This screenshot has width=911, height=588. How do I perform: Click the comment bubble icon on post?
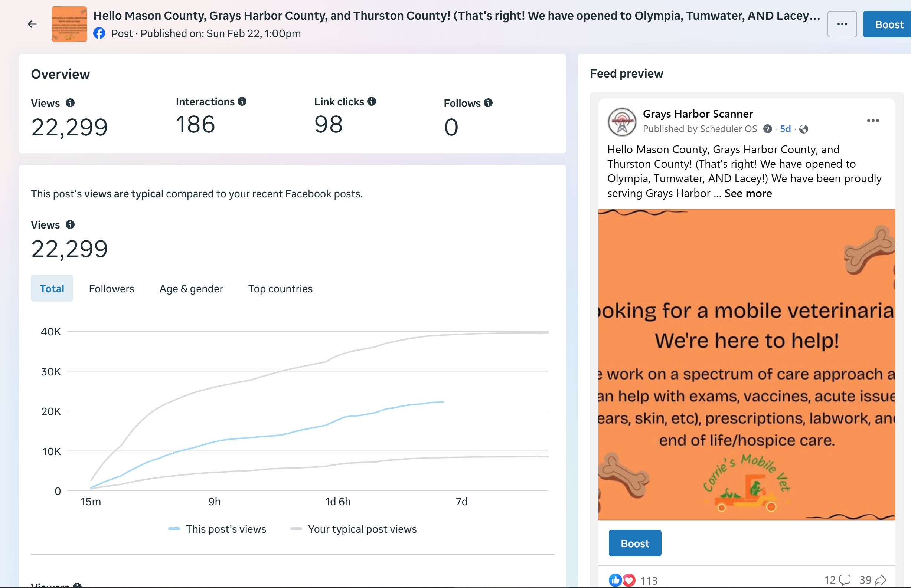point(845,580)
